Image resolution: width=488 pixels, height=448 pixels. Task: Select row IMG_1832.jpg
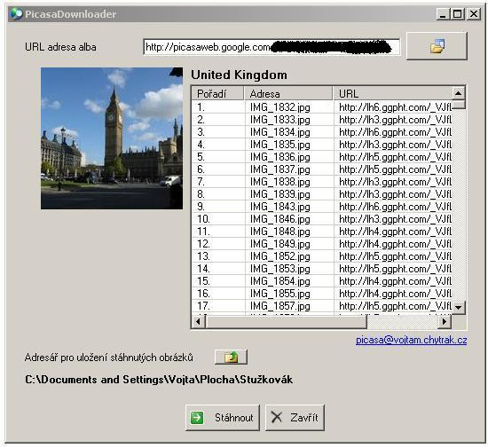[x=322, y=107]
